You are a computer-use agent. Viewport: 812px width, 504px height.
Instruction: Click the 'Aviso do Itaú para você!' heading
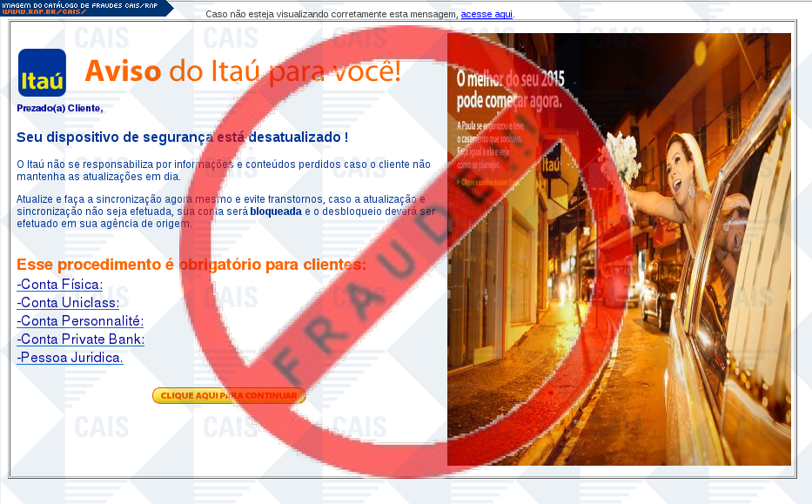click(243, 71)
